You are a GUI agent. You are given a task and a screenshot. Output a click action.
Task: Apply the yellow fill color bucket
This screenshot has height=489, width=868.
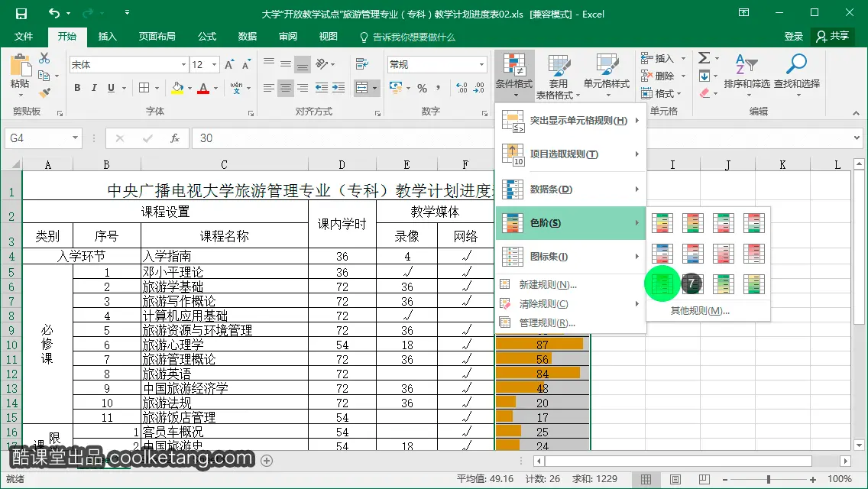(x=177, y=88)
